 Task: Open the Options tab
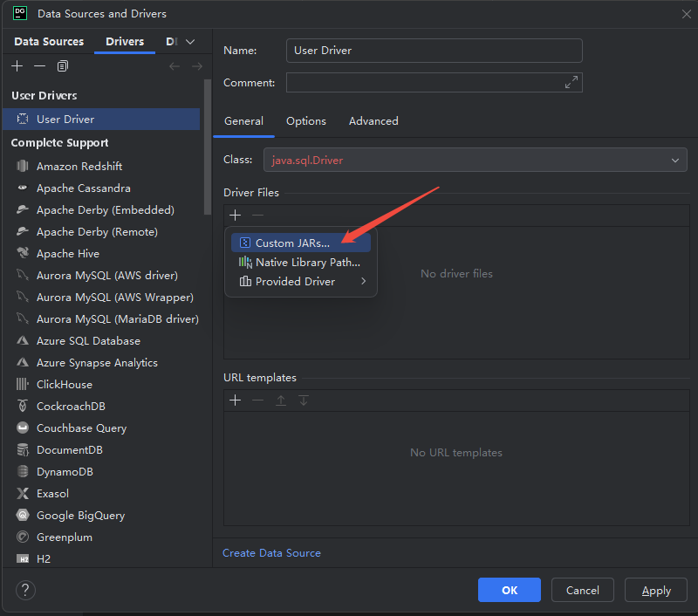tap(306, 121)
